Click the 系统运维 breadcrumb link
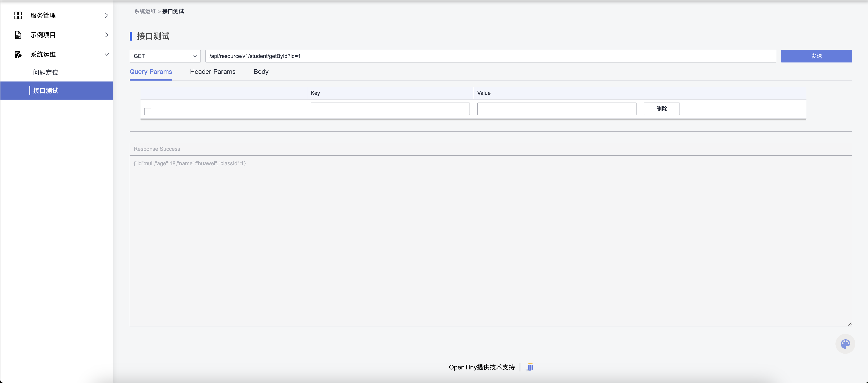Viewport: 868px width, 383px height. click(x=145, y=12)
